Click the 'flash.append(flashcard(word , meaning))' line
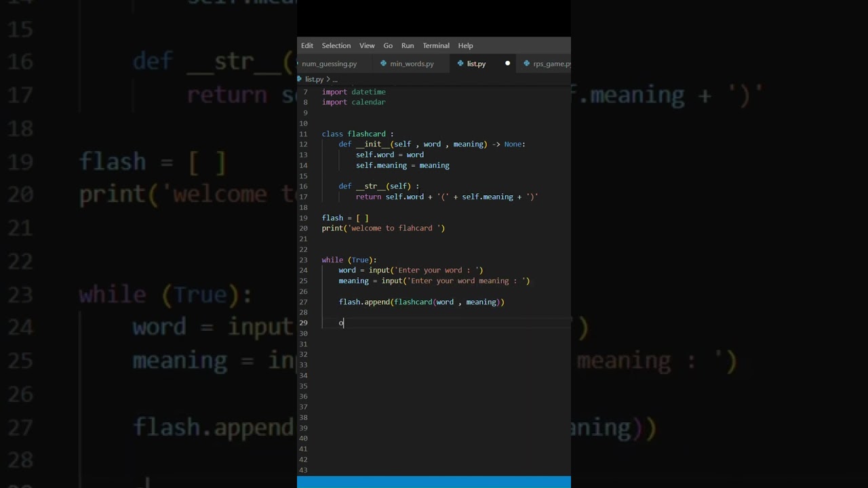The image size is (868, 488). point(422,302)
